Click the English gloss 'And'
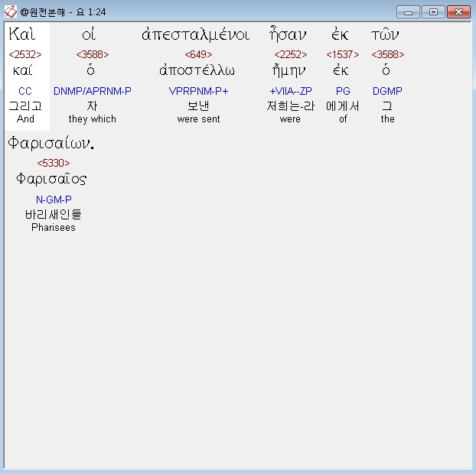 pyautogui.click(x=25, y=118)
